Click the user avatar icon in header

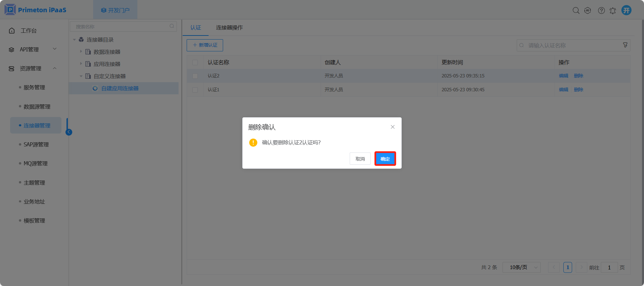point(626,10)
